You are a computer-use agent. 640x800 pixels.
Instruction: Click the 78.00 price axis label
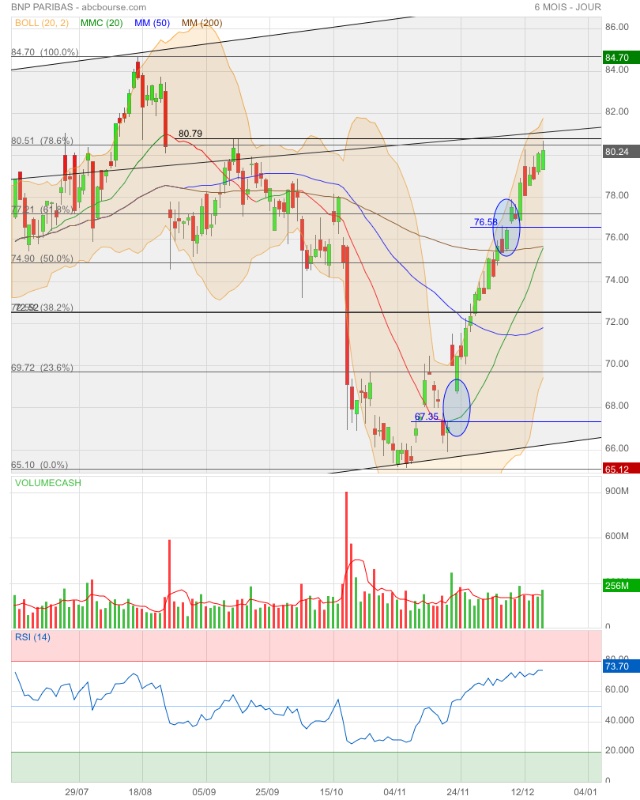617,195
